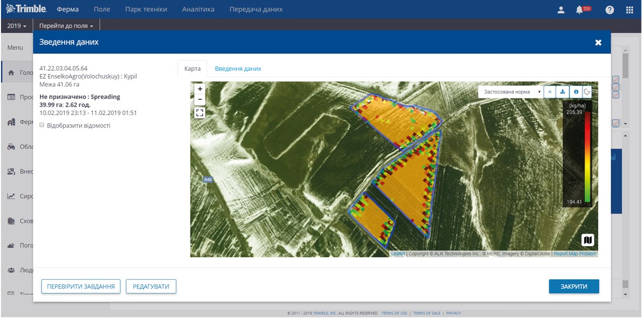Click the ЗАКРИТИ button
Screen dimensions: 644x318
pos(574,286)
